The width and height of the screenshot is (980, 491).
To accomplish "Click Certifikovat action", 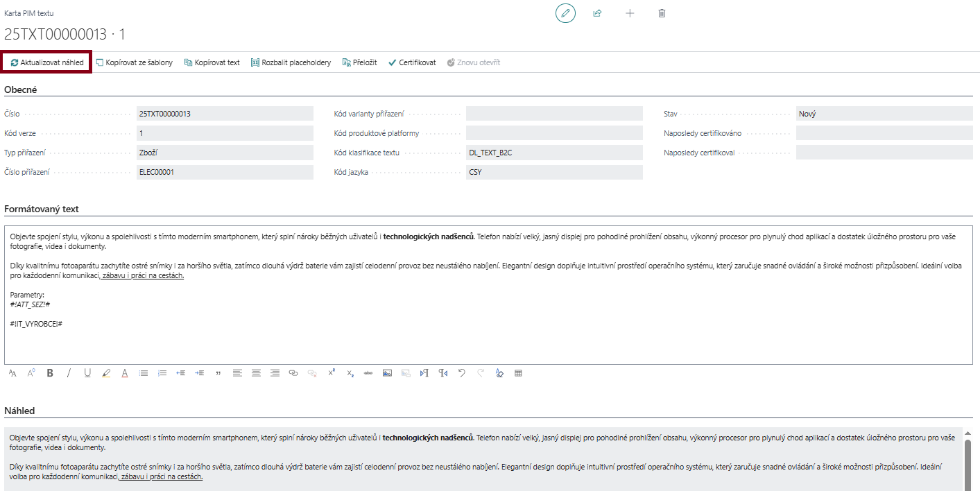I will 412,62.
